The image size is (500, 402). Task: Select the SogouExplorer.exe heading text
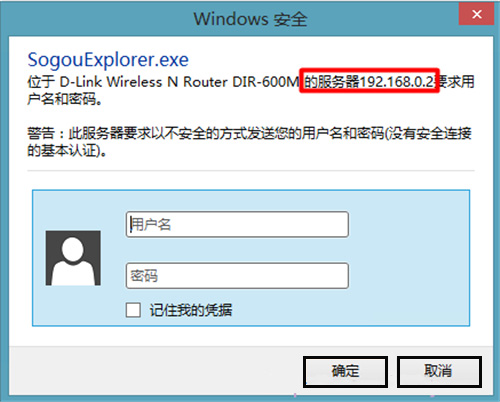tap(108, 60)
